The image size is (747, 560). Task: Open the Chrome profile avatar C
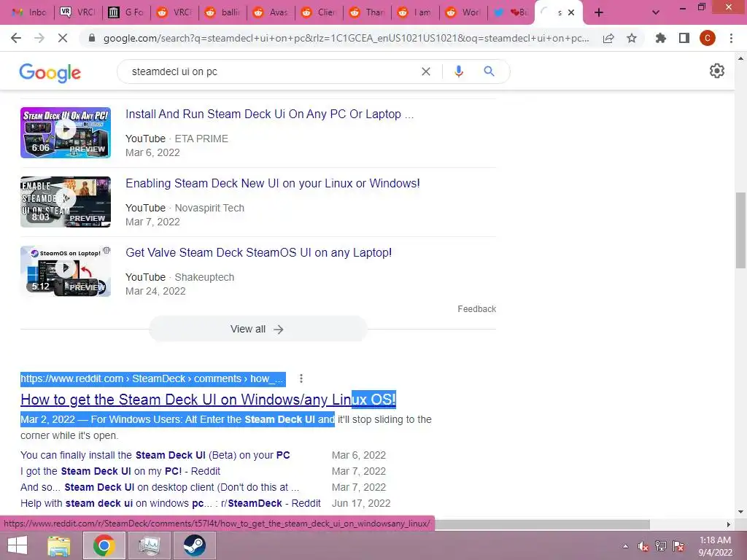click(708, 38)
